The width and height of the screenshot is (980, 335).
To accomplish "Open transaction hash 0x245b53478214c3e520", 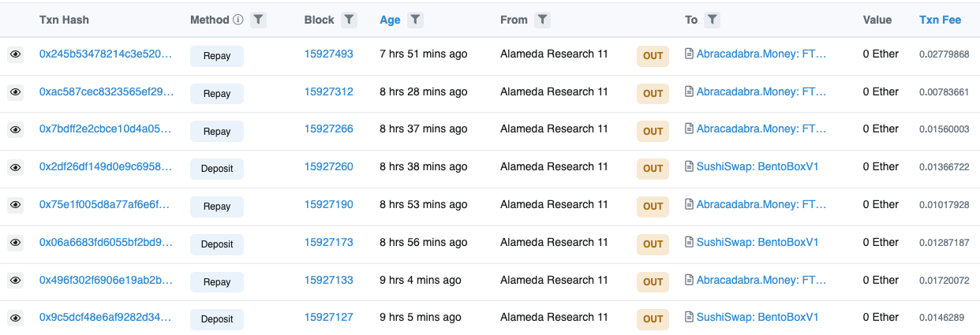I will (x=105, y=54).
